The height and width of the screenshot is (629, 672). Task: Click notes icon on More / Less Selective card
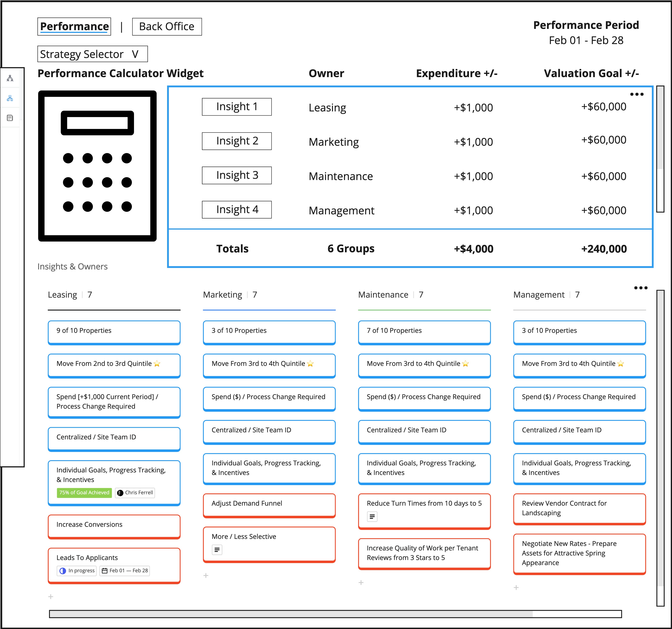point(217,550)
